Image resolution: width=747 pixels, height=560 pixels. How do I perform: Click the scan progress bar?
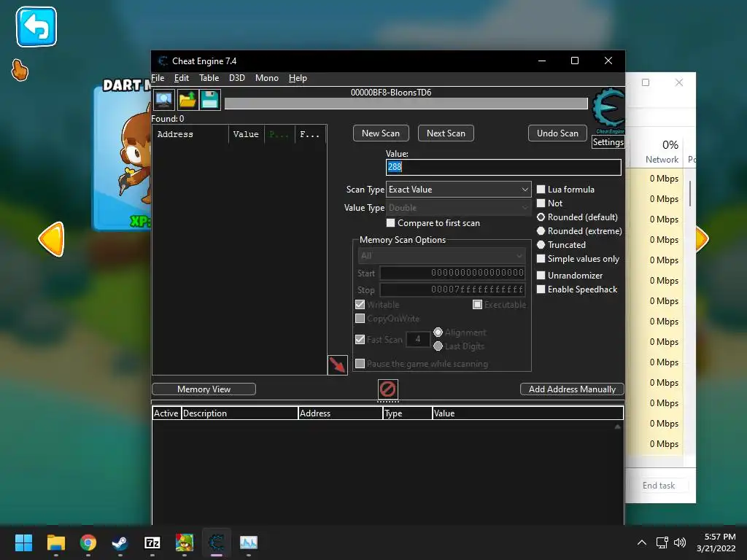[x=406, y=104]
